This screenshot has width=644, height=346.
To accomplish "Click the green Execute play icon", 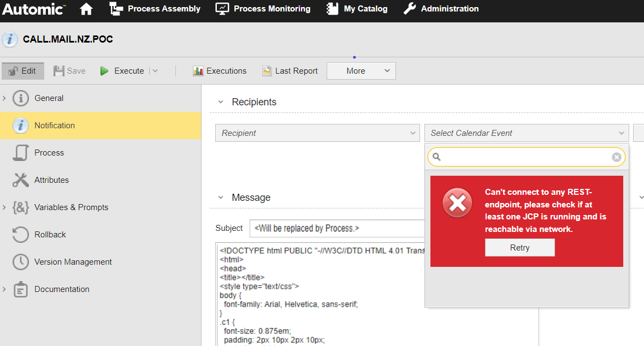I will [104, 71].
